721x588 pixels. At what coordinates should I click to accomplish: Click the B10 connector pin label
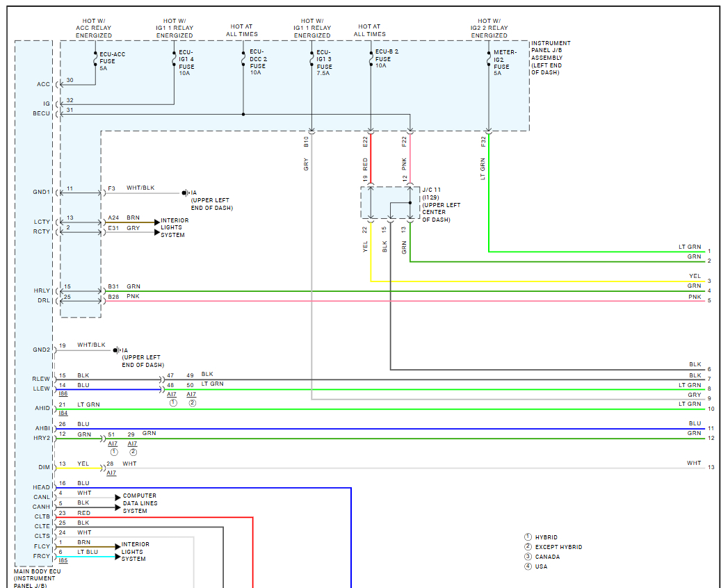click(306, 142)
